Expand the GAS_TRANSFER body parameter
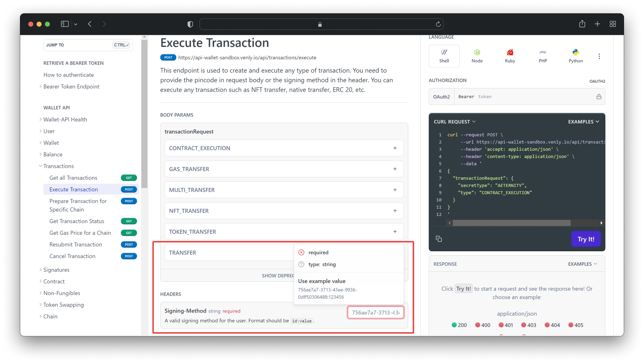Image resolution: width=644 pixels, height=363 pixels. tap(395, 169)
